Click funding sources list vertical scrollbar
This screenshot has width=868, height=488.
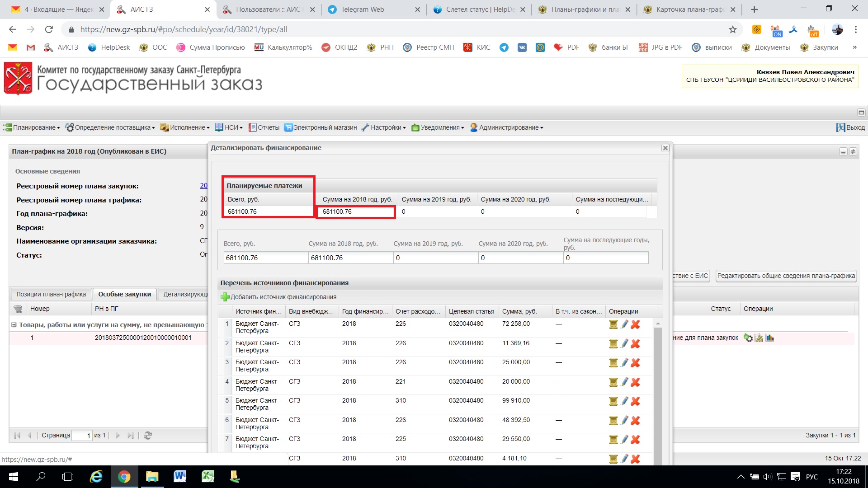tap(658, 389)
